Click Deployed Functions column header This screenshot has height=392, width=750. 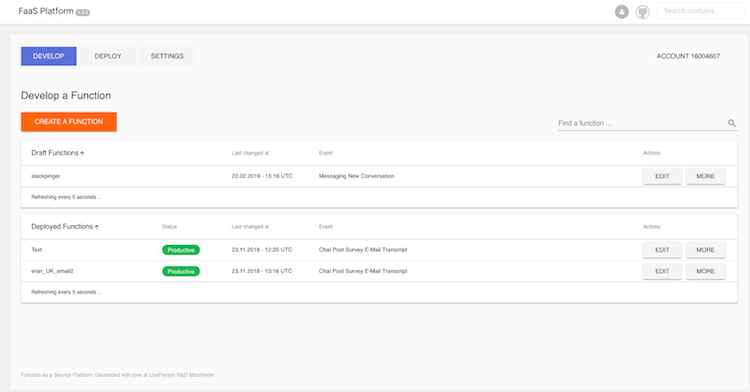pyautogui.click(x=62, y=227)
